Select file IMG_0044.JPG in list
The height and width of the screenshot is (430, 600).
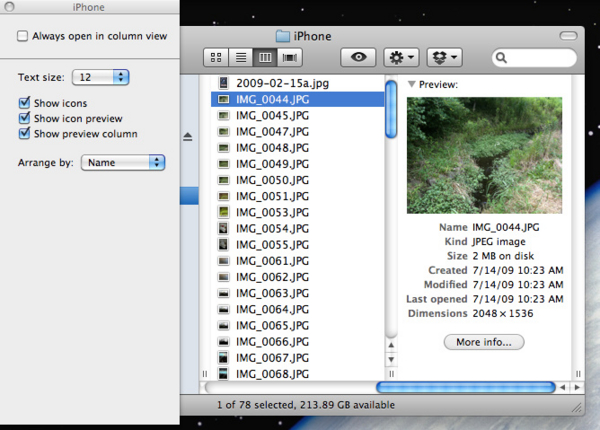pyautogui.click(x=297, y=99)
